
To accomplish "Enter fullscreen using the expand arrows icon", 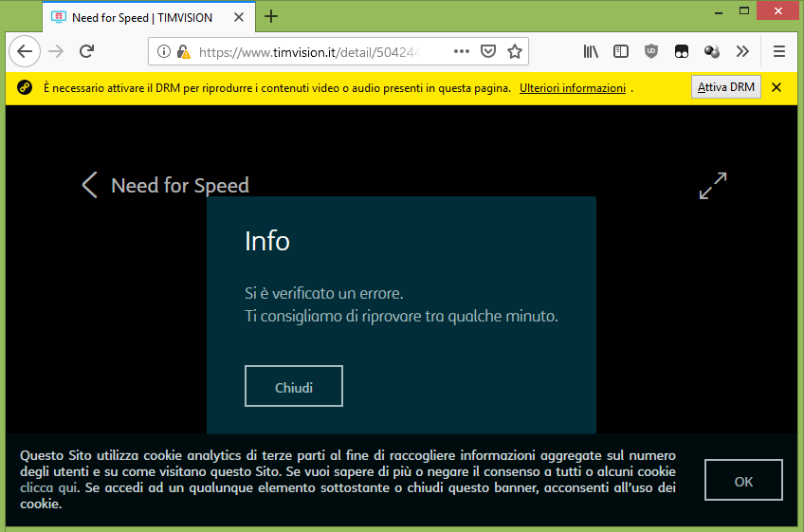I will [713, 186].
